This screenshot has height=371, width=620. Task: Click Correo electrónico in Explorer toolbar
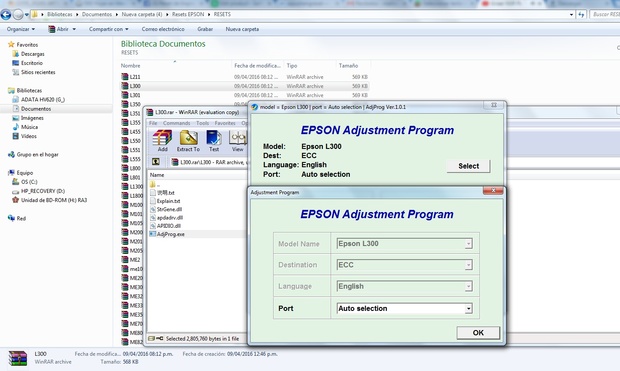(x=163, y=29)
